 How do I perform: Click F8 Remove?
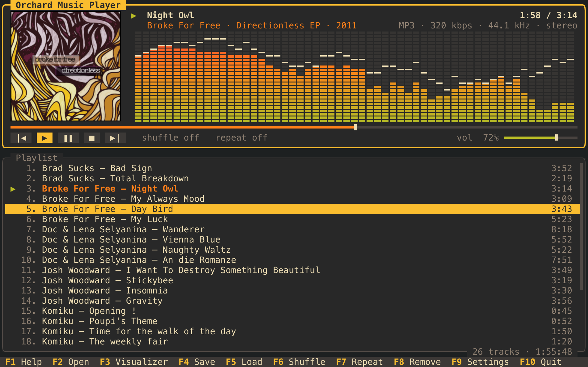417,362
